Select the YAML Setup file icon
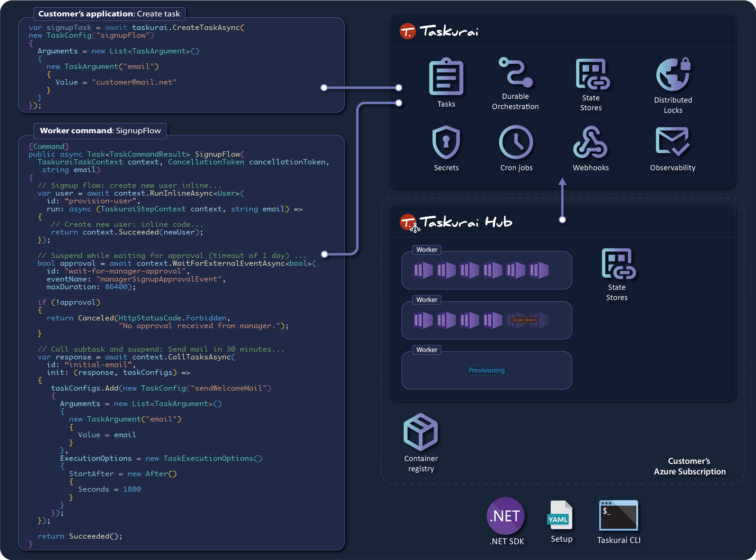756x560 pixels. 561,515
